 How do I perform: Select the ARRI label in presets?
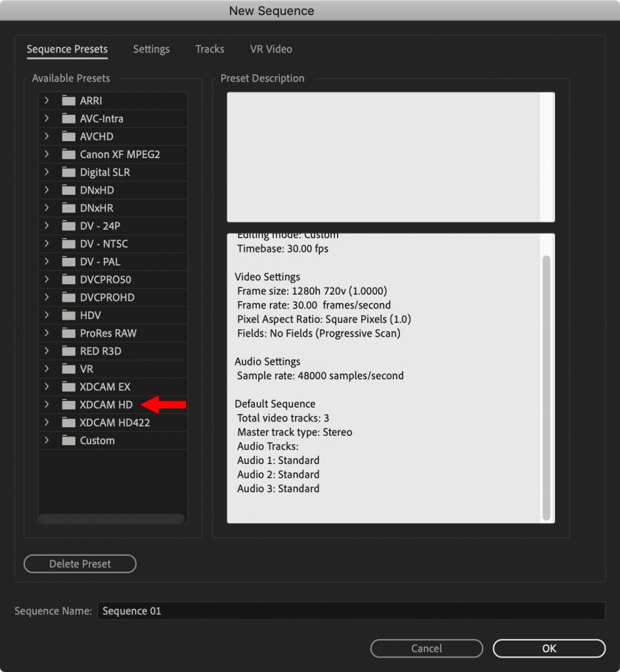click(91, 100)
